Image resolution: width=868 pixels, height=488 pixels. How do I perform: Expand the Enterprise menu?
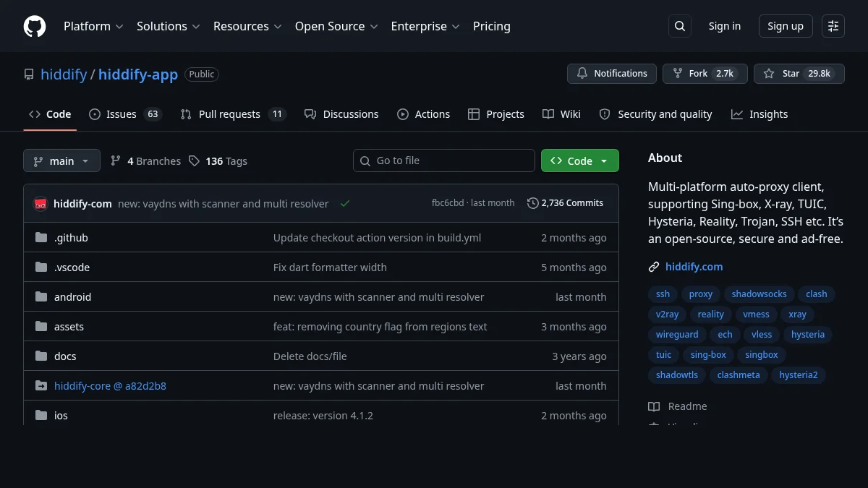pyautogui.click(x=425, y=26)
